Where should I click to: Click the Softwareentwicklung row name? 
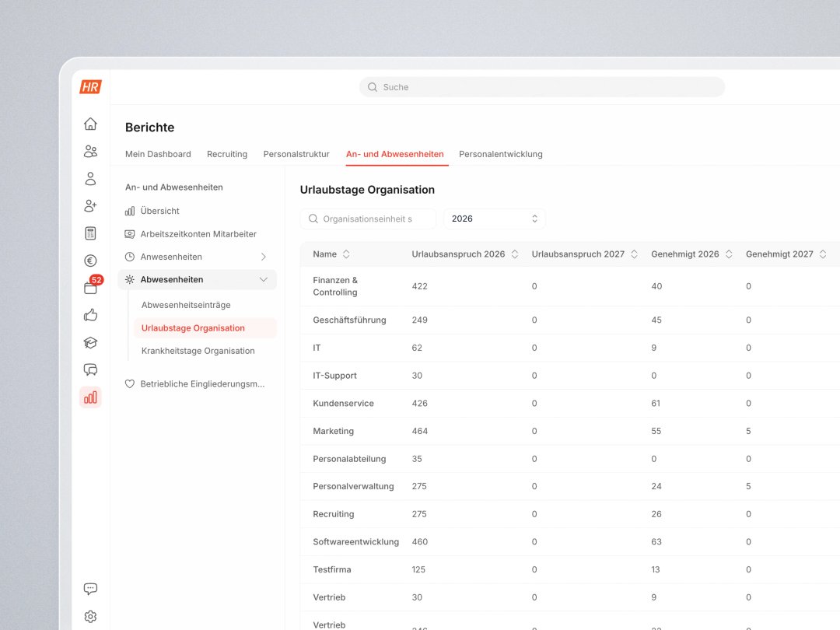point(355,542)
